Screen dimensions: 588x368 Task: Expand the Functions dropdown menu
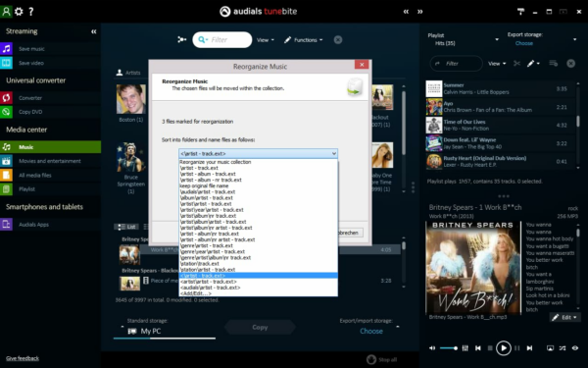(304, 40)
